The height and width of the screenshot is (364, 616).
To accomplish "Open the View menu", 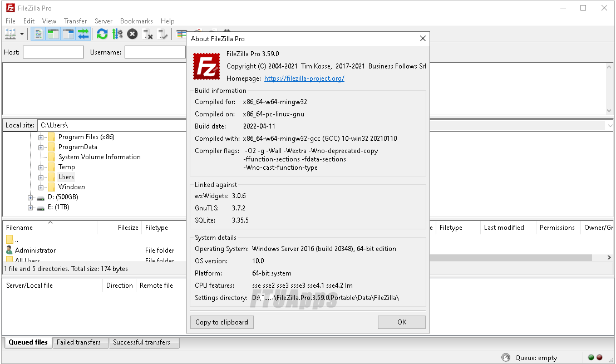I will [x=49, y=21].
